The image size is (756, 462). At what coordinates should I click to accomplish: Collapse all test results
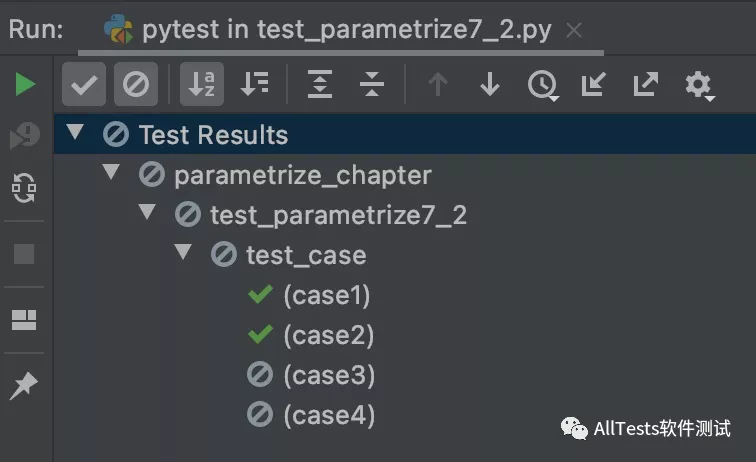(x=372, y=85)
